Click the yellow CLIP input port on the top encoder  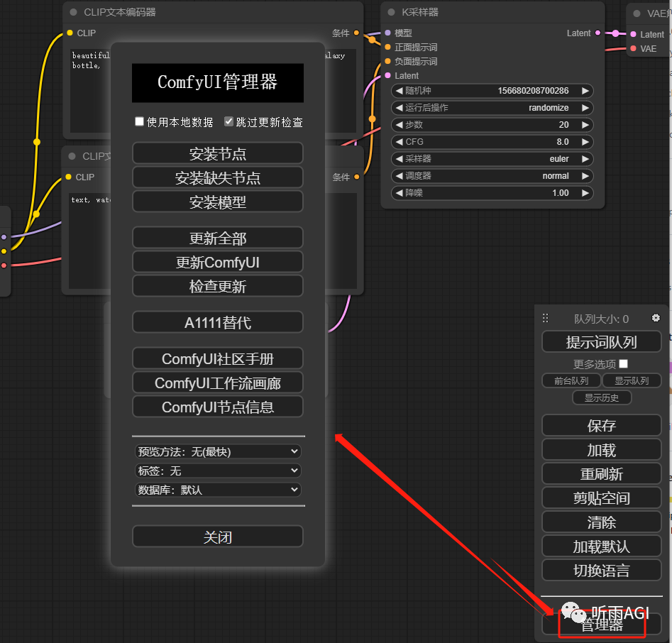(70, 33)
